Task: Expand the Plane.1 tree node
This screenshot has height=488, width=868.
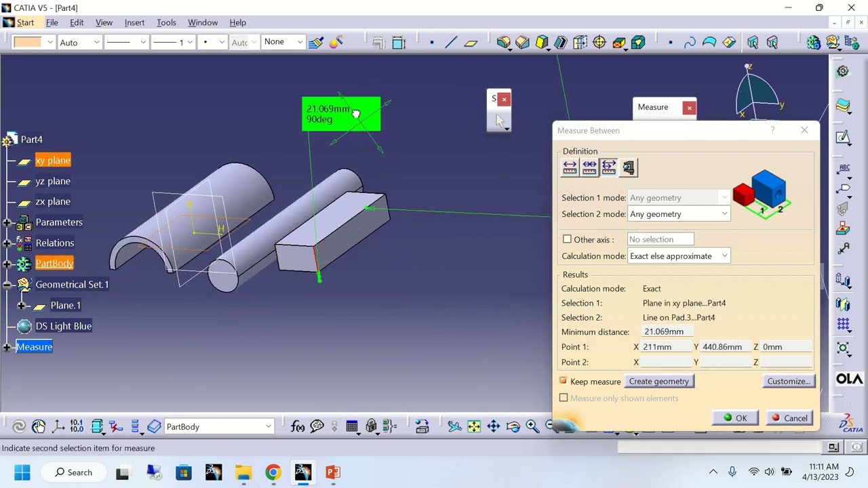Action: (22, 306)
